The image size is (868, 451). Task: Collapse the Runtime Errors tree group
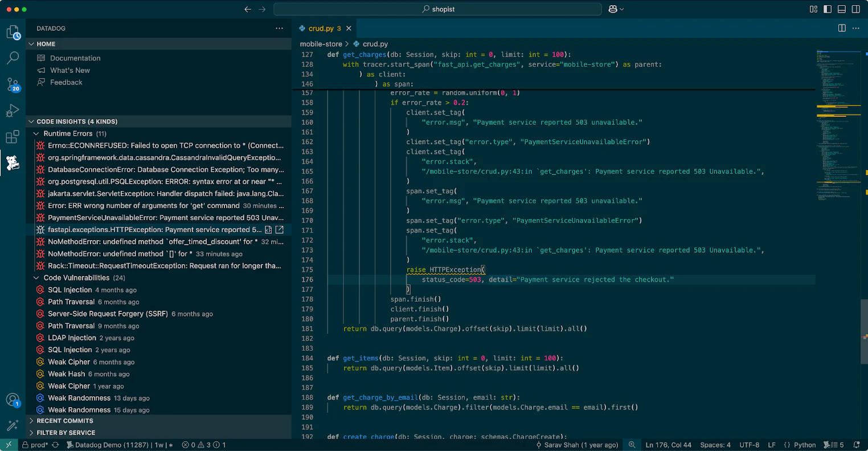pyautogui.click(x=36, y=133)
